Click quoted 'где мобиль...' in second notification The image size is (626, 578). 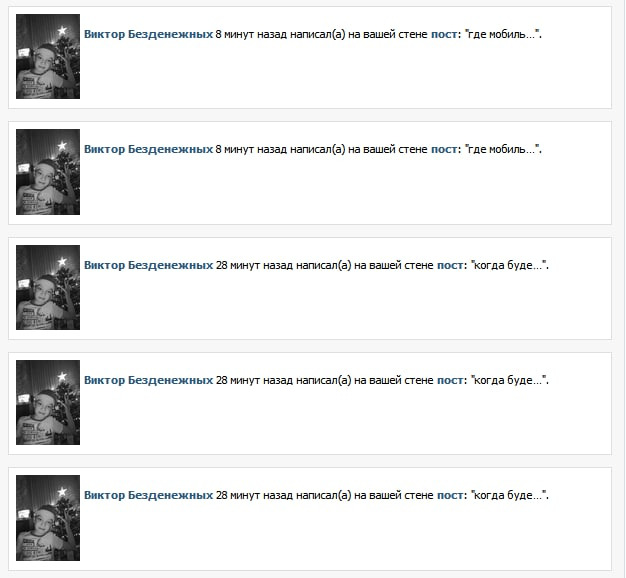503,149
